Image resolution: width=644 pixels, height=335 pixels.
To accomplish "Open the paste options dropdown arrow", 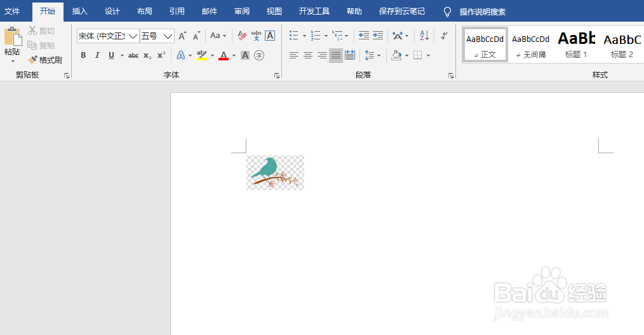I will click(13, 61).
